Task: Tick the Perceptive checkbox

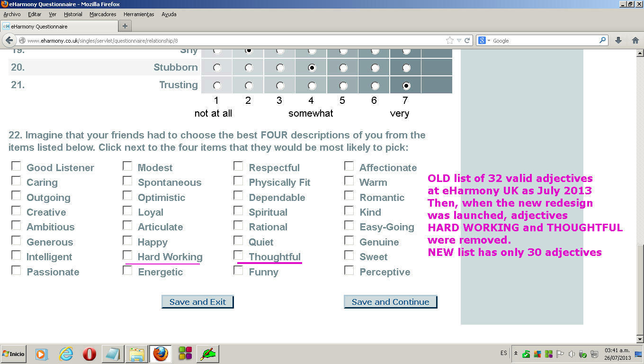Action: [x=349, y=270]
